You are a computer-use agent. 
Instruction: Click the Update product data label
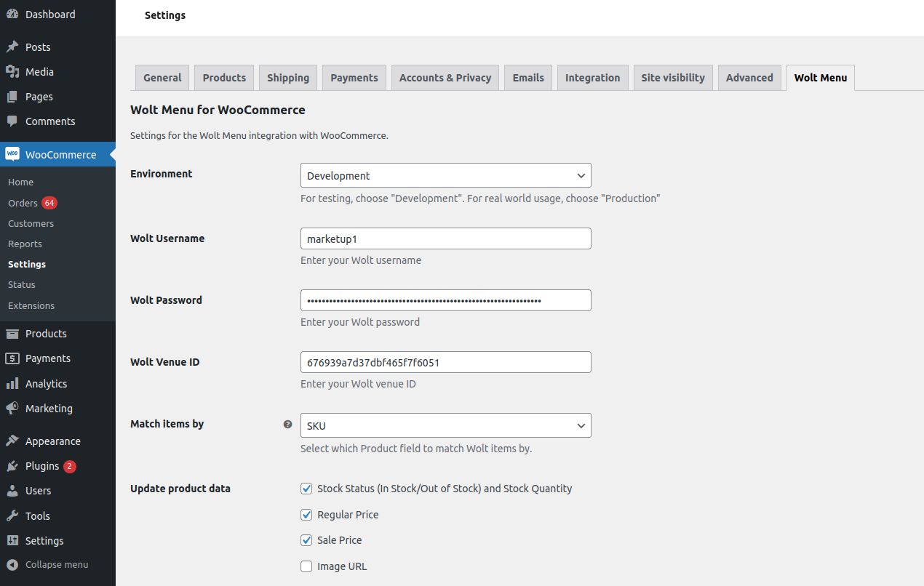click(180, 489)
